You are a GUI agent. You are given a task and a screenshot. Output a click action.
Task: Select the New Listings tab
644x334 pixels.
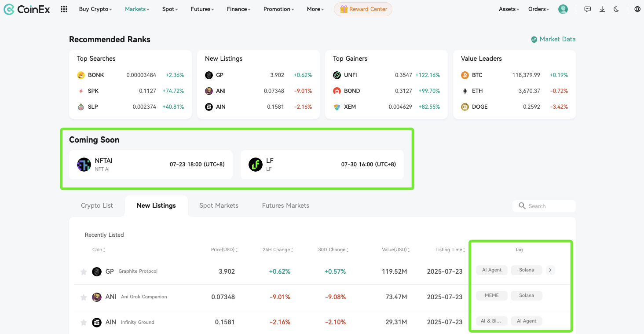pos(156,206)
